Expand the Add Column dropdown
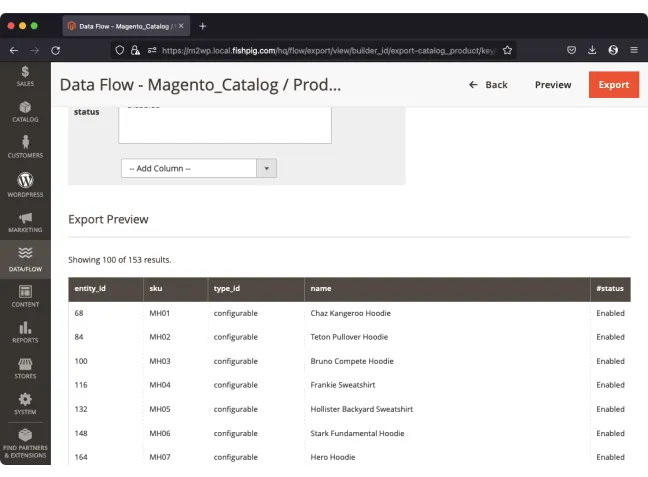Viewport: 648px width, 477px height. click(x=198, y=168)
